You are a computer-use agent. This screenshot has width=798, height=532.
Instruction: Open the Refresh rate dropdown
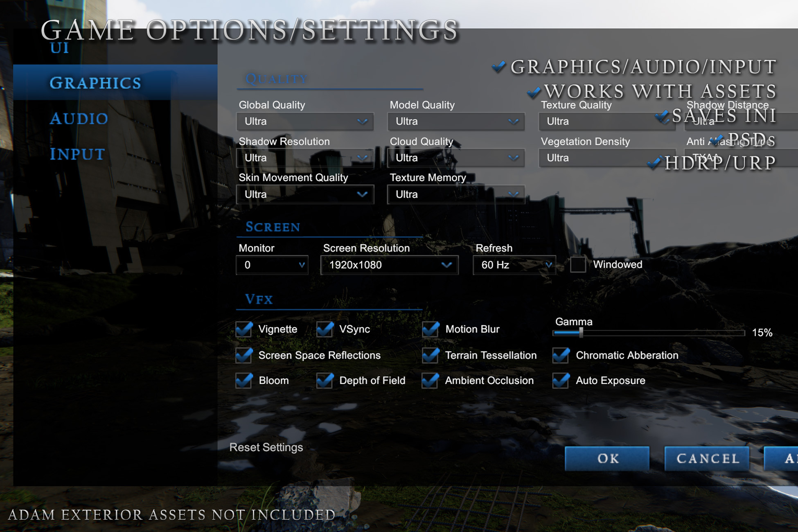pos(514,265)
